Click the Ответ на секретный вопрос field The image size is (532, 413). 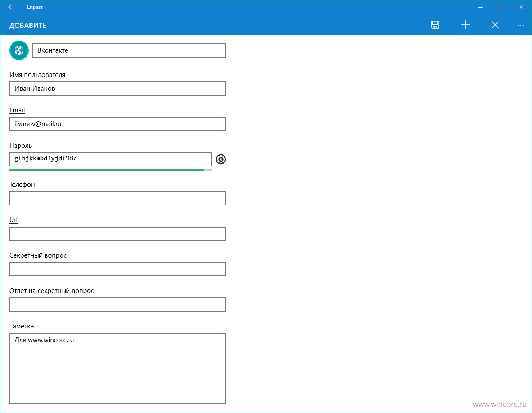pos(118,305)
